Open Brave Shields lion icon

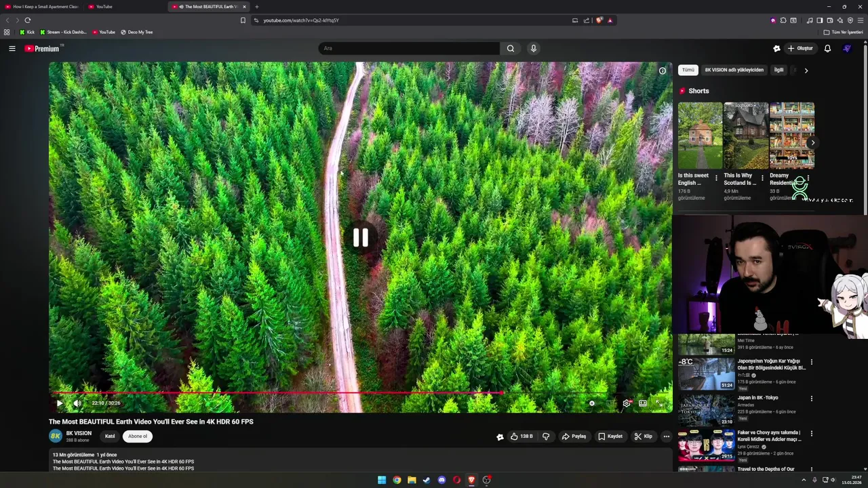599,20
